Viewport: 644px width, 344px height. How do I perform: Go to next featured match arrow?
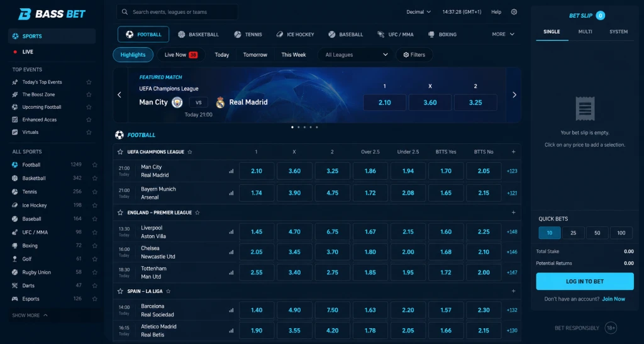pyautogui.click(x=514, y=95)
